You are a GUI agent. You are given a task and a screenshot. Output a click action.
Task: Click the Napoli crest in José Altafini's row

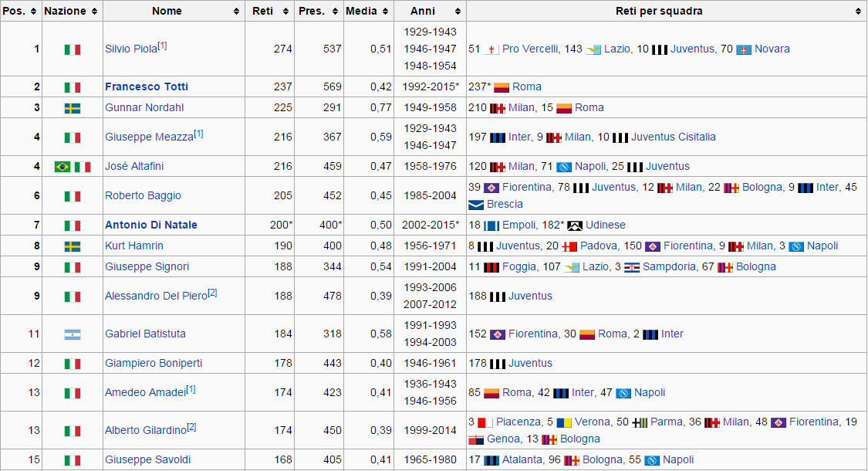[x=564, y=167]
